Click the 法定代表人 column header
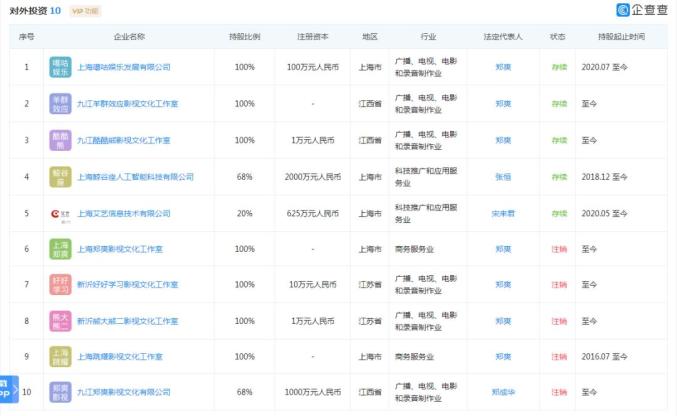Viewport: 677px width, 416px height. [x=503, y=37]
